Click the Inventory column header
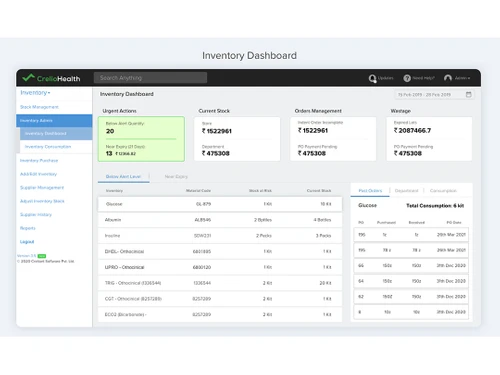This screenshot has width=500, height=375. coord(114,191)
